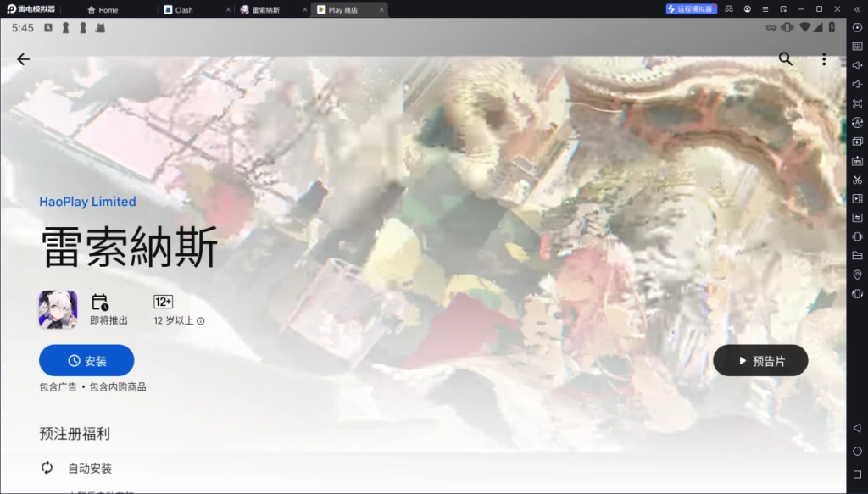Viewport: 868px width, 494px height.
Task: Tap the 雷索納斯 app icon thumbnail
Action: (58, 309)
